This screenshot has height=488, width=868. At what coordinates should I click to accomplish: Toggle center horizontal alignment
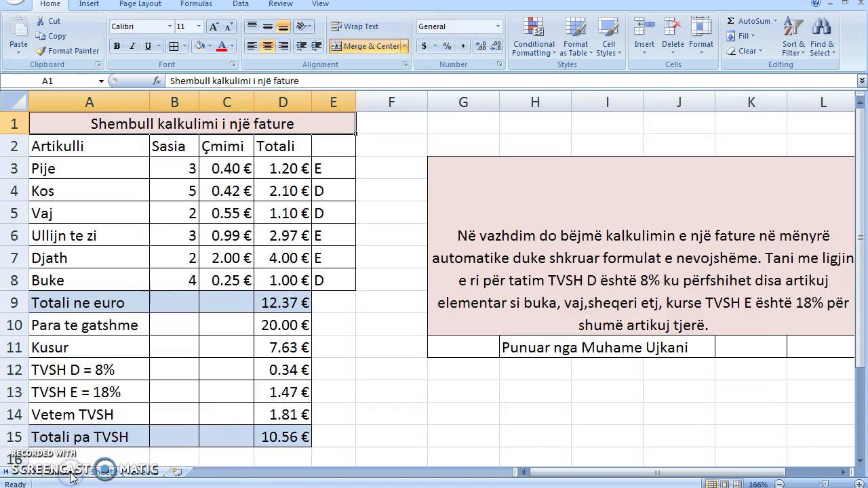tap(268, 46)
